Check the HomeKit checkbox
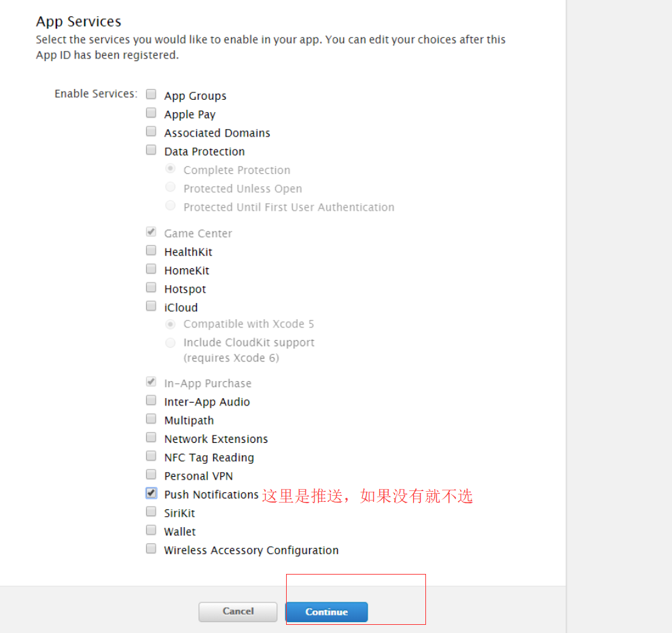This screenshot has height=633, width=672. [151, 268]
